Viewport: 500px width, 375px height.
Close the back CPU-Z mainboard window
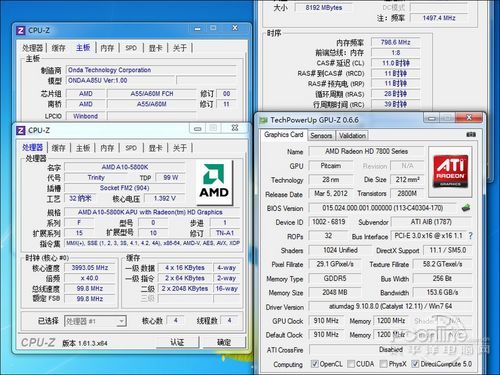(235, 28)
